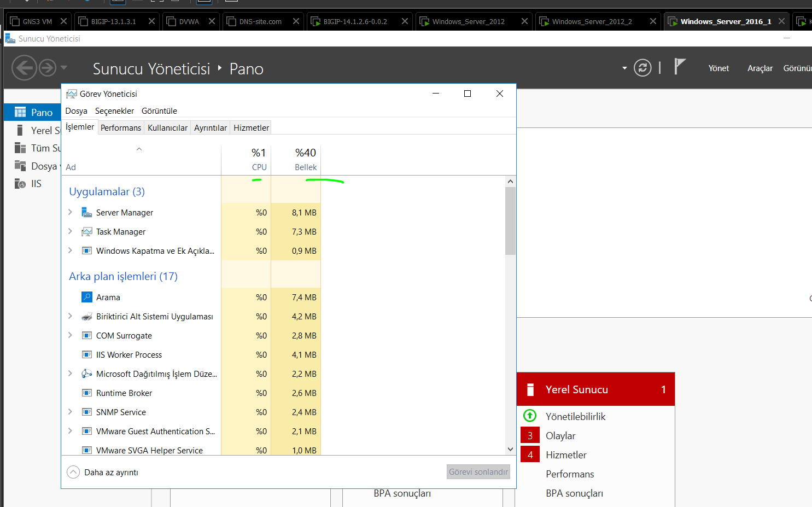812x507 pixels.
Task: Click the Görevi sonlandır button
Action: coord(478,472)
